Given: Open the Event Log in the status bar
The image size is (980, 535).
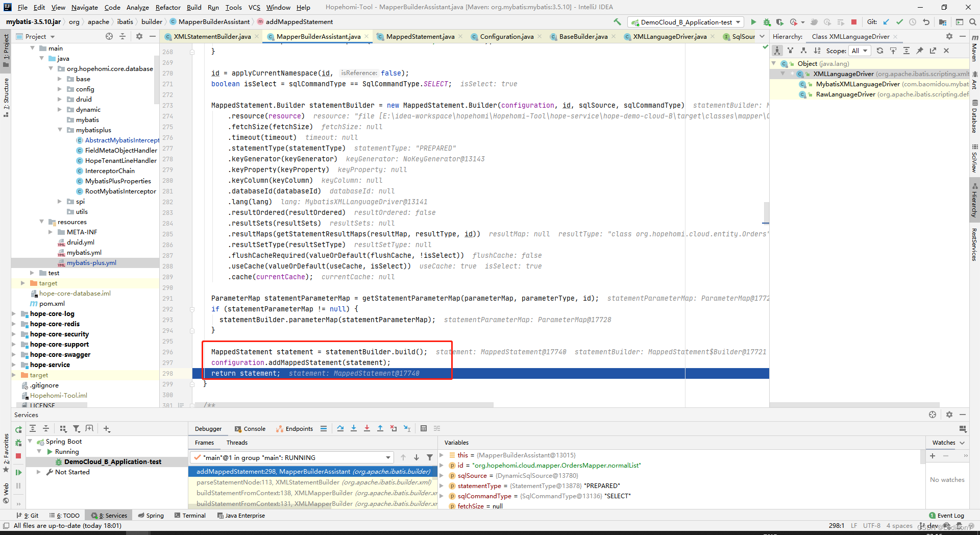Looking at the screenshot, I should (947, 516).
